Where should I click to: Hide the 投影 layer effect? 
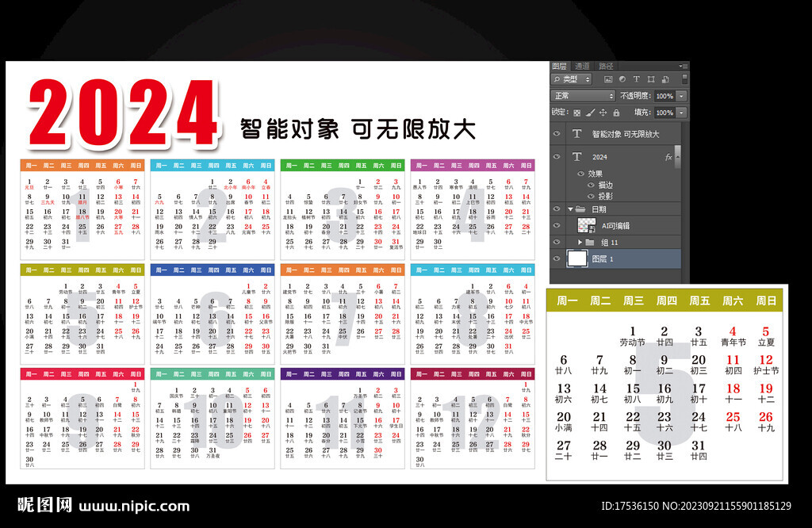click(591, 197)
